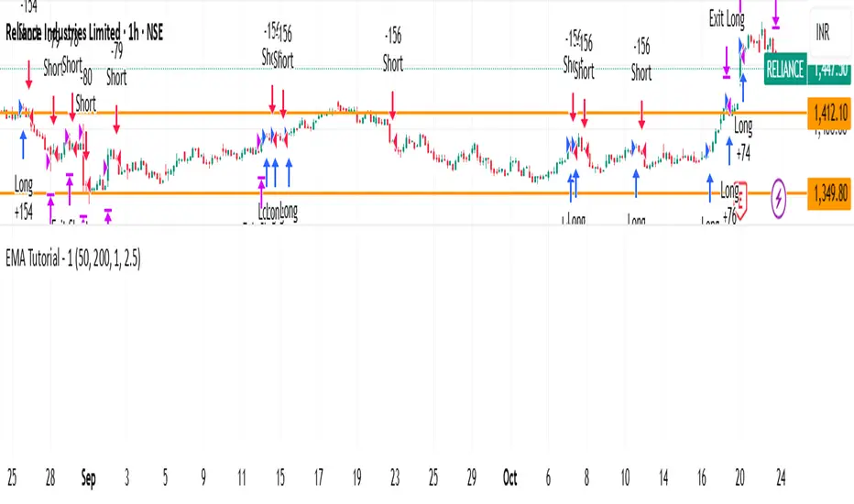Click the green RELIANCE price tag

click(785, 70)
